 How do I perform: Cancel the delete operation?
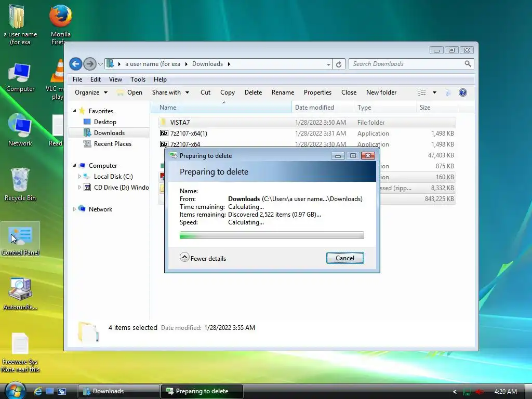(345, 258)
